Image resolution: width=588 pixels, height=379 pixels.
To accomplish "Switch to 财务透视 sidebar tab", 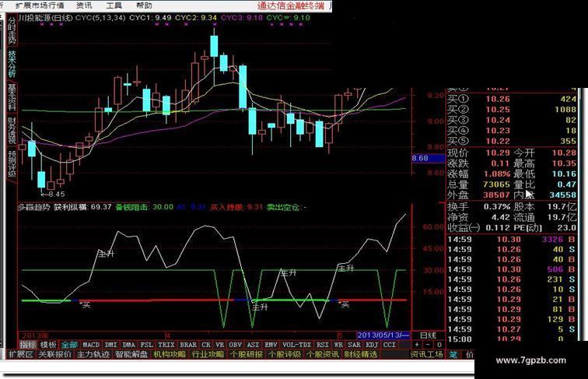I will click(12, 130).
